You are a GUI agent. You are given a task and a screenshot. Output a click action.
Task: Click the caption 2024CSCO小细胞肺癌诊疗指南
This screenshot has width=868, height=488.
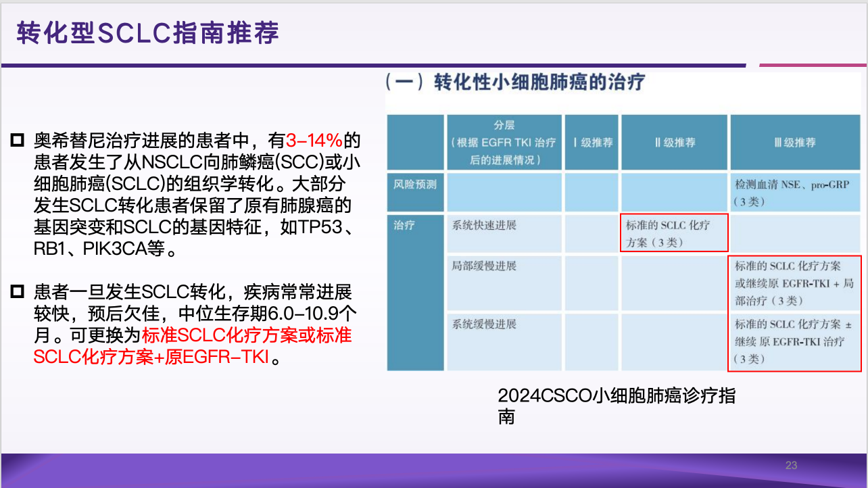[617, 406]
